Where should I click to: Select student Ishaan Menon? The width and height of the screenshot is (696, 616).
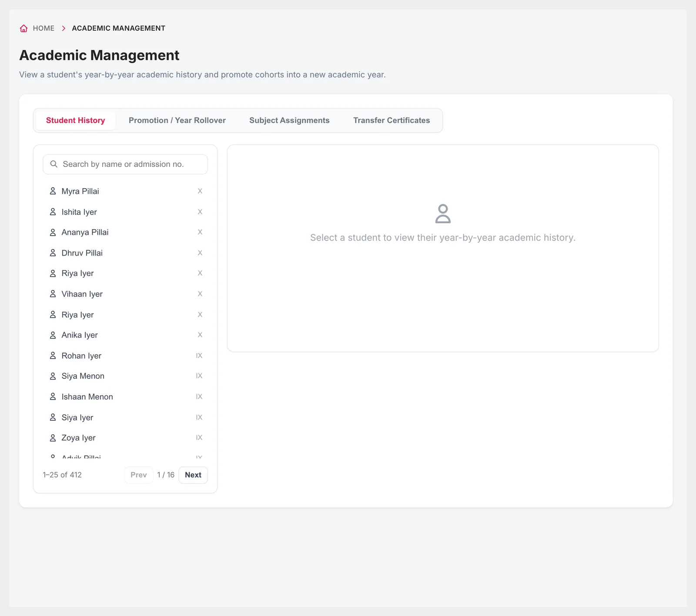tap(125, 396)
